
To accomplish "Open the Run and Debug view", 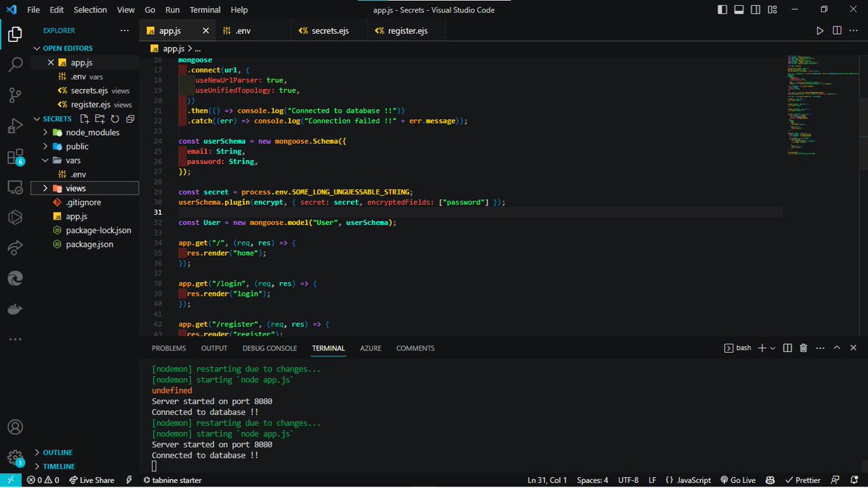I will coord(15,126).
